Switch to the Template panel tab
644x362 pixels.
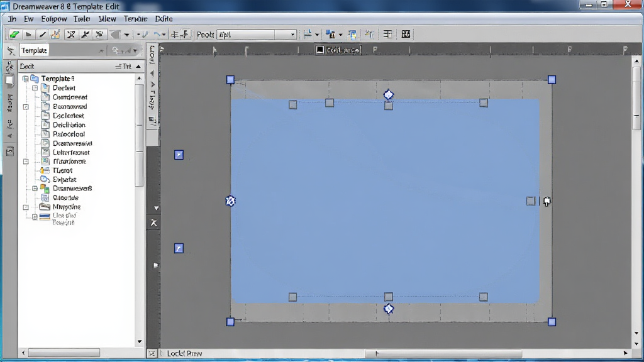coord(34,50)
